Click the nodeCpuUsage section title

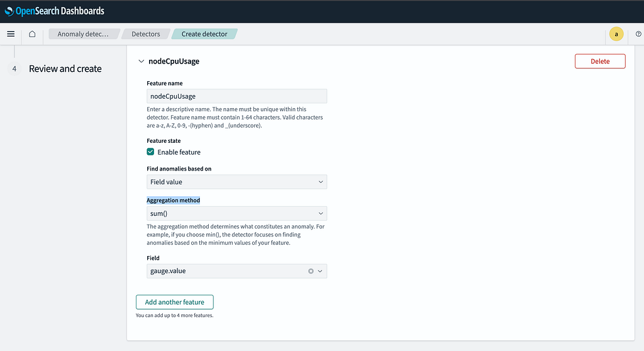[x=174, y=61]
